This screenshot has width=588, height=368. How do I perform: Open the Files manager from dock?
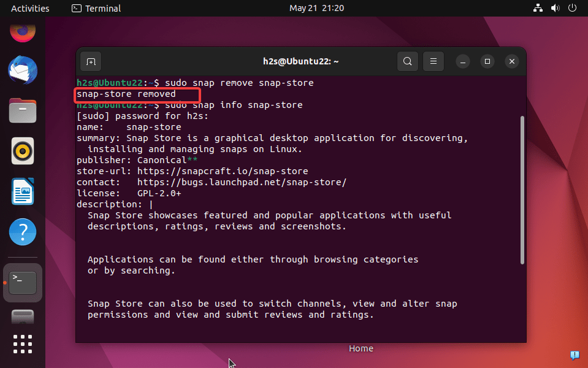[x=23, y=110]
